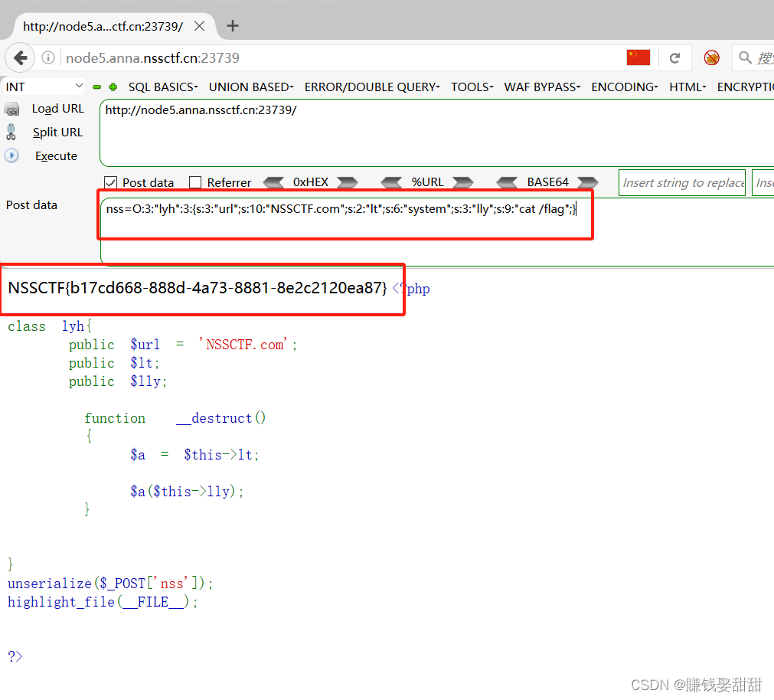The height and width of the screenshot is (700, 774).
Task: Click the 'class lyh{' code line
Action: (50, 326)
